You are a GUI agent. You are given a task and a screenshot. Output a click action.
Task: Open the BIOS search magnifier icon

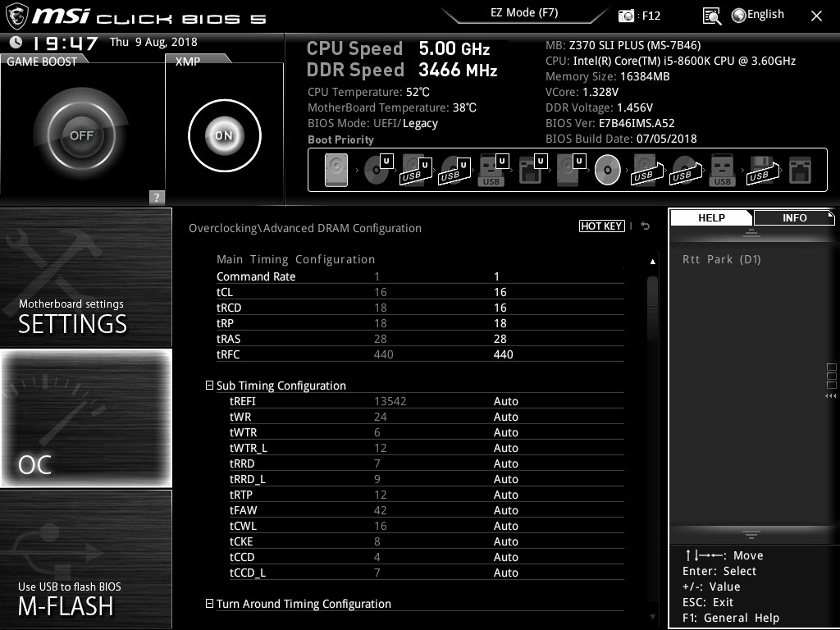[x=711, y=16]
